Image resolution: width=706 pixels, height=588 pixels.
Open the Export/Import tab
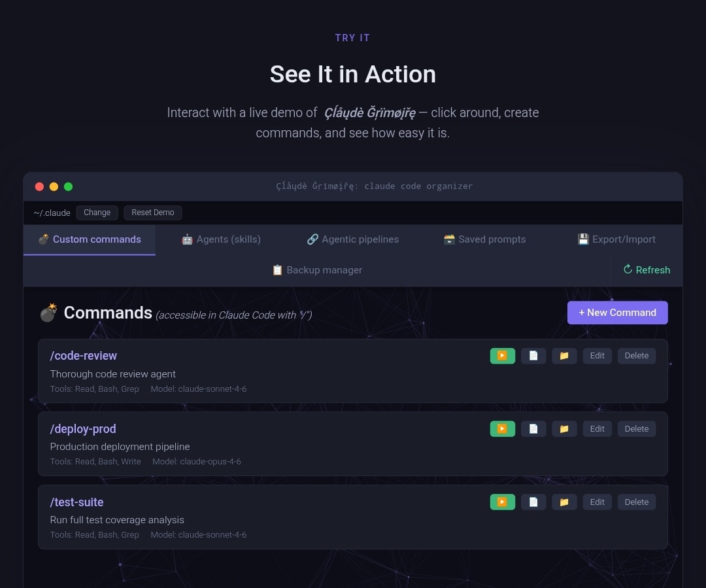616,239
